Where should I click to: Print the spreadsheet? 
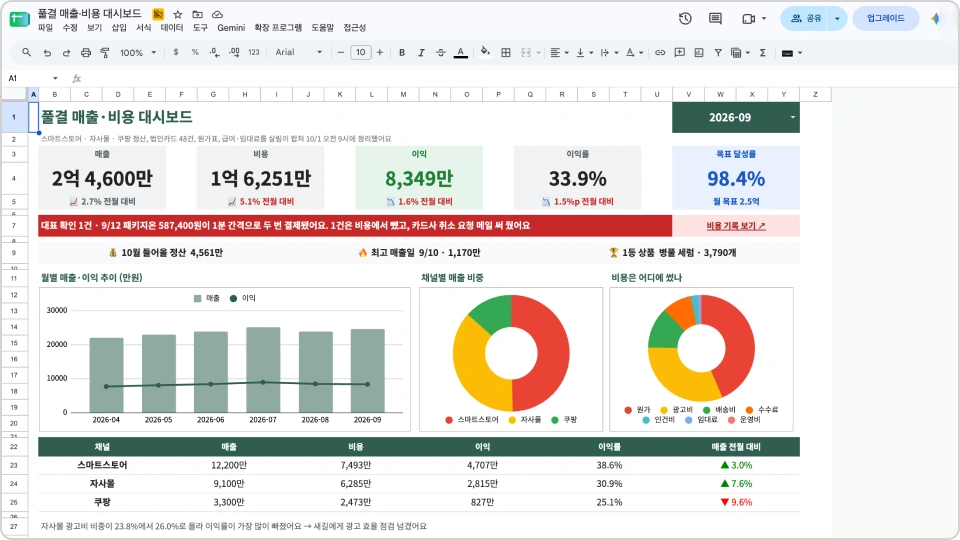(x=86, y=53)
